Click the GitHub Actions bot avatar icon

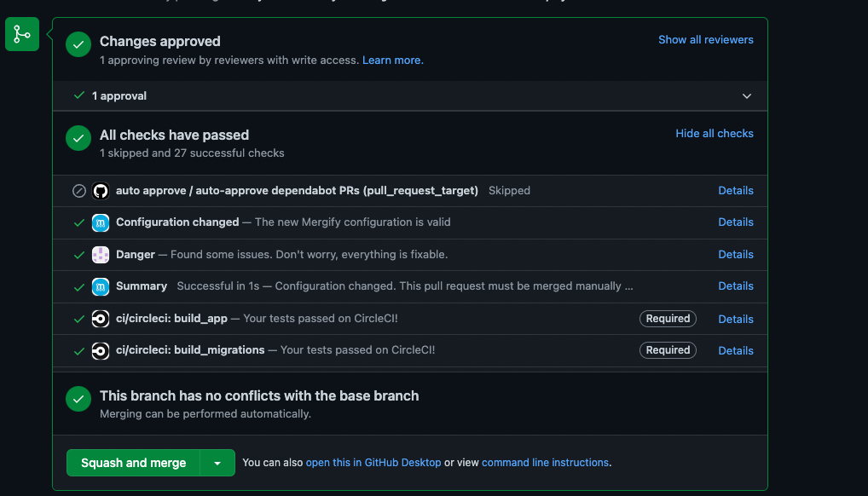100,190
